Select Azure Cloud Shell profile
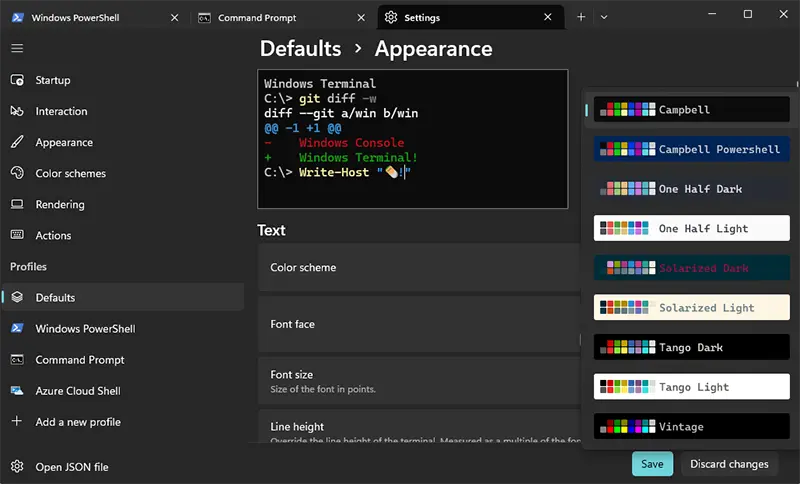 click(122, 391)
